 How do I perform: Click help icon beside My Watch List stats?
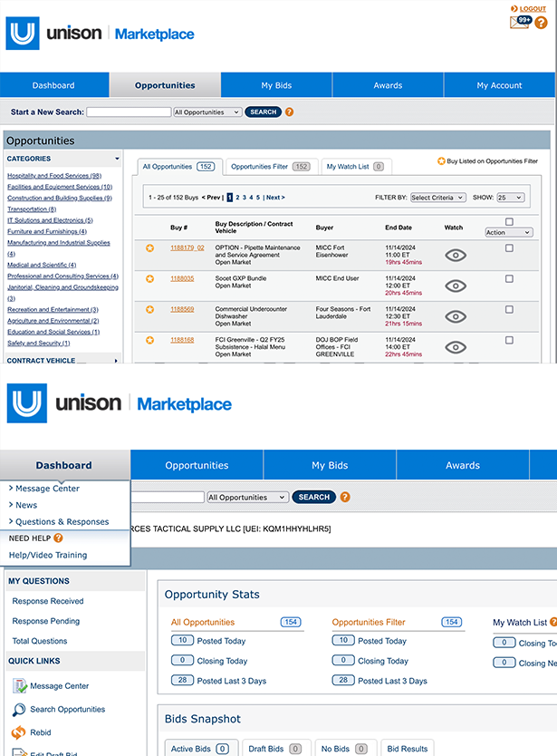[x=553, y=622]
